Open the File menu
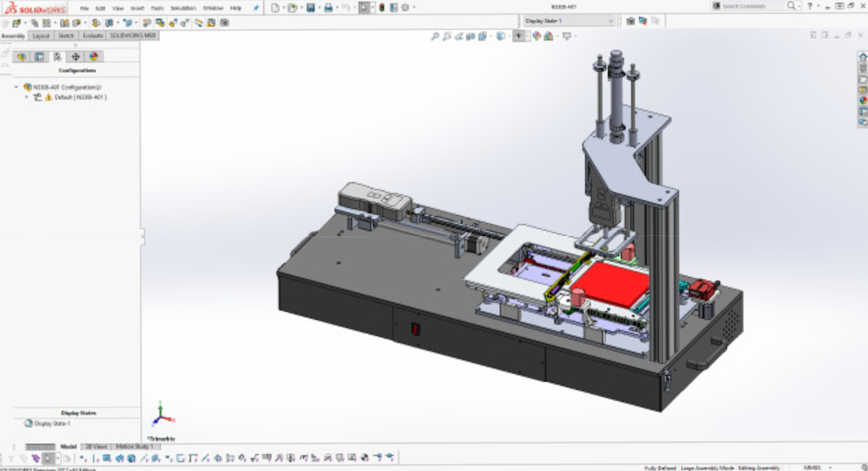This screenshot has height=471, width=868. click(x=84, y=8)
